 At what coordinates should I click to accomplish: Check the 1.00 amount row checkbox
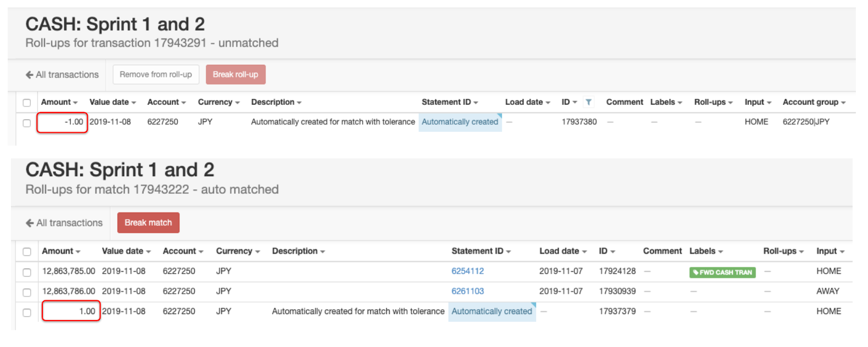point(27,313)
